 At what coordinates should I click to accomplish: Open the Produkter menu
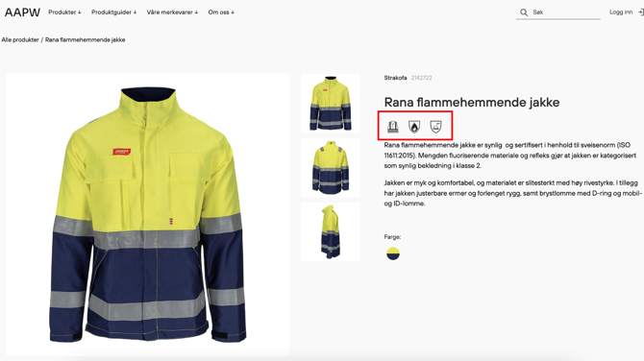pyautogui.click(x=64, y=12)
